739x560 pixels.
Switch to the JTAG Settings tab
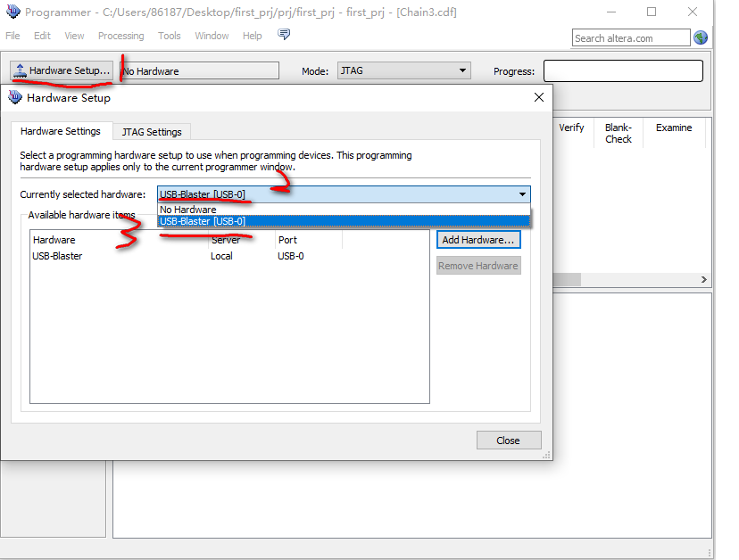(x=152, y=132)
